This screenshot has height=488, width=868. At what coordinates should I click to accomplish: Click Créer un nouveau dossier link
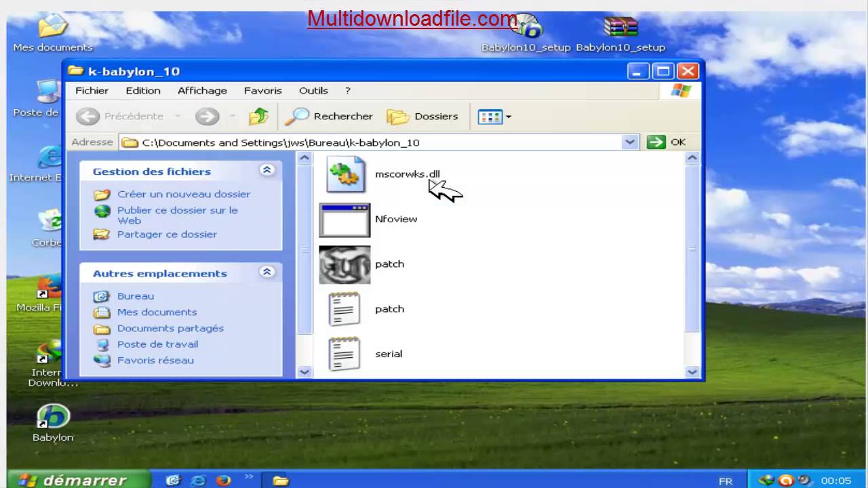pos(184,195)
